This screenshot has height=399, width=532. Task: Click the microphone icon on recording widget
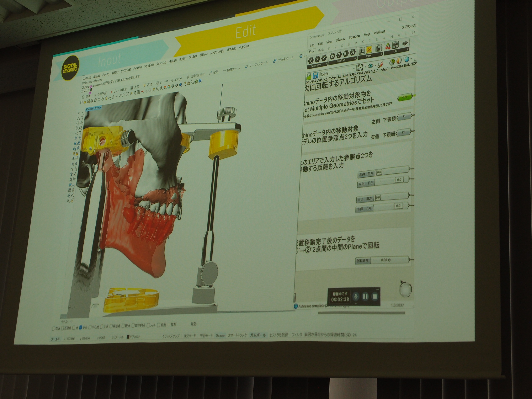pos(356,296)
